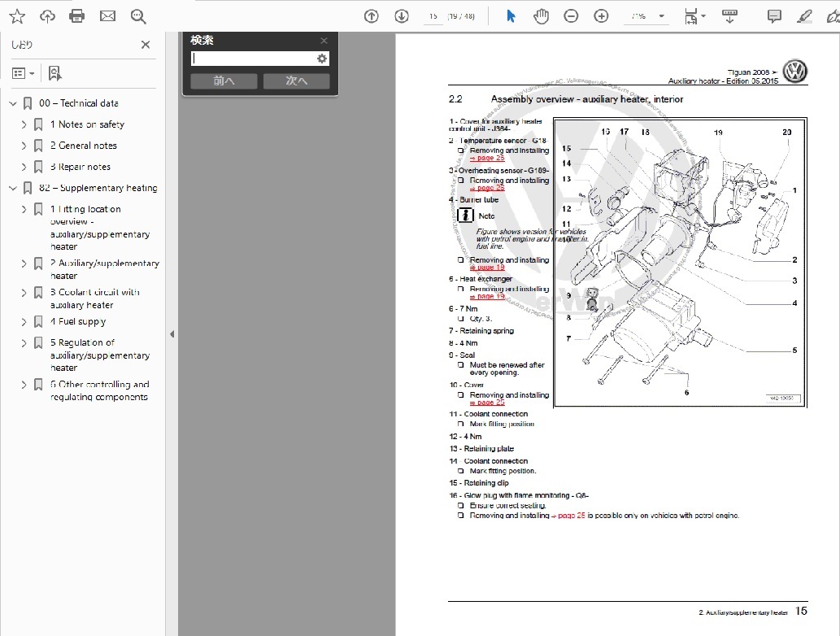The height and width of the screenshot is (636, 840).
Task: Click the VW logo in page header
Action: [x=795, y=72]
